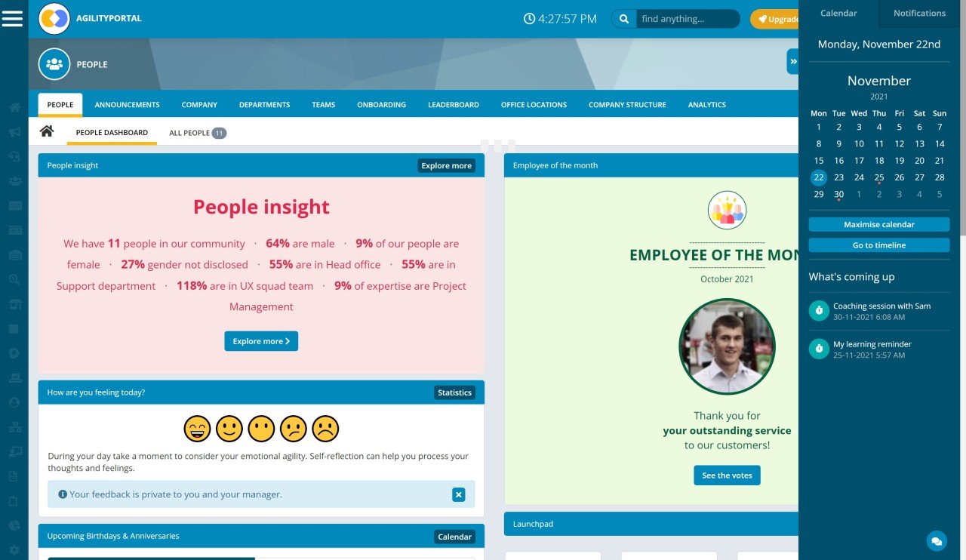Click the home breadcrumb icon above People Dashboard
The image size is (966, 560).
[46, 131]
